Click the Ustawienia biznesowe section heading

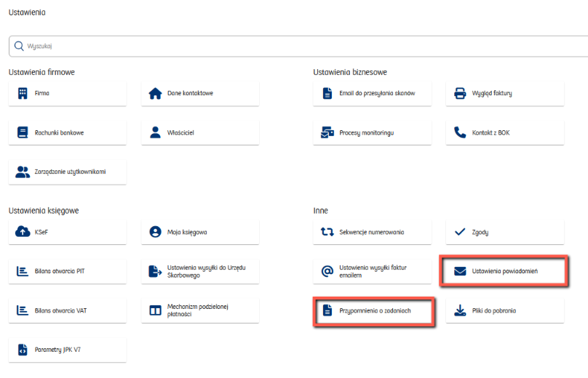(x=350, y=72)
